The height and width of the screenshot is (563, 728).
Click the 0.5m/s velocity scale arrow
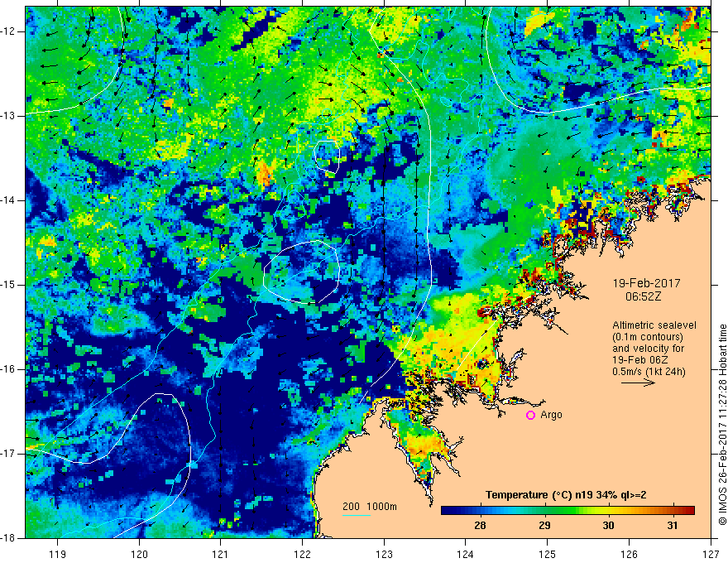click(638, 383)
